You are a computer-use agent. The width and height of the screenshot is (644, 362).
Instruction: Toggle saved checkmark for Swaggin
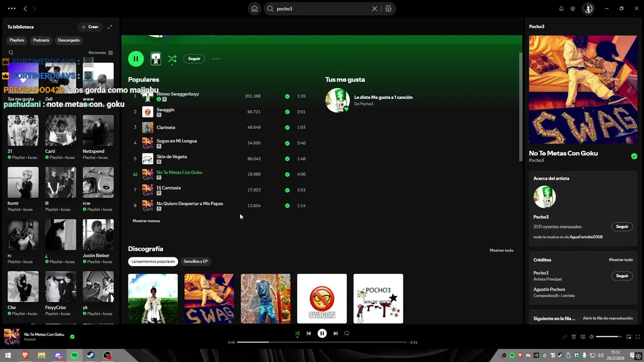pos(287,112)
